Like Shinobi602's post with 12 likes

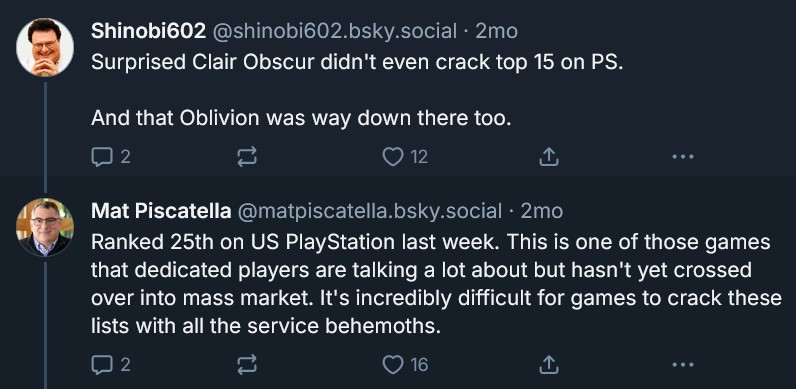click(405, 157)
